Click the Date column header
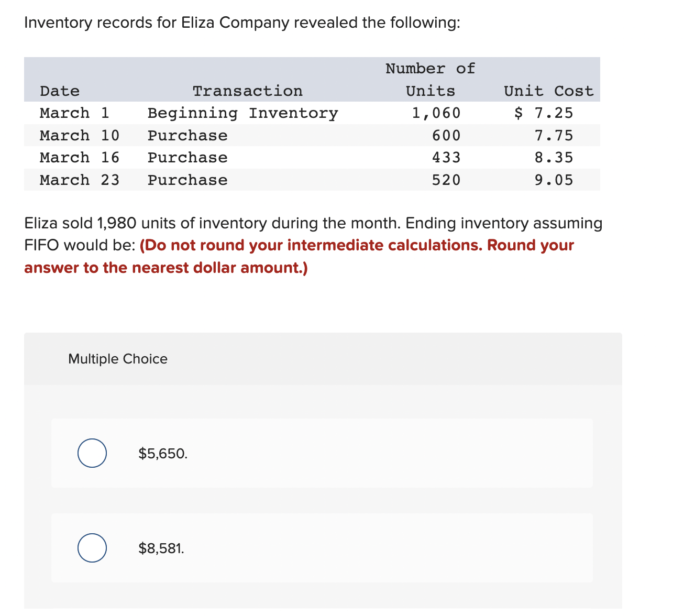 click(59, 90)
